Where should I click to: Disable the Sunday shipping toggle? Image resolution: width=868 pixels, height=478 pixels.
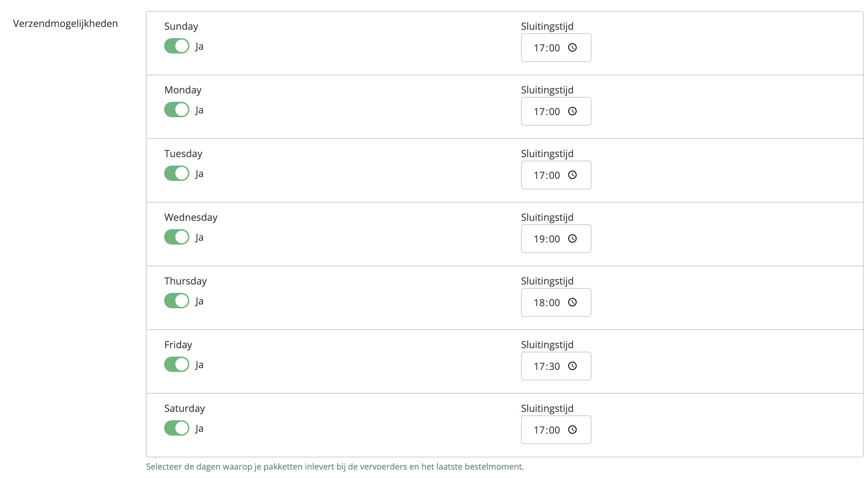(176, 46)
